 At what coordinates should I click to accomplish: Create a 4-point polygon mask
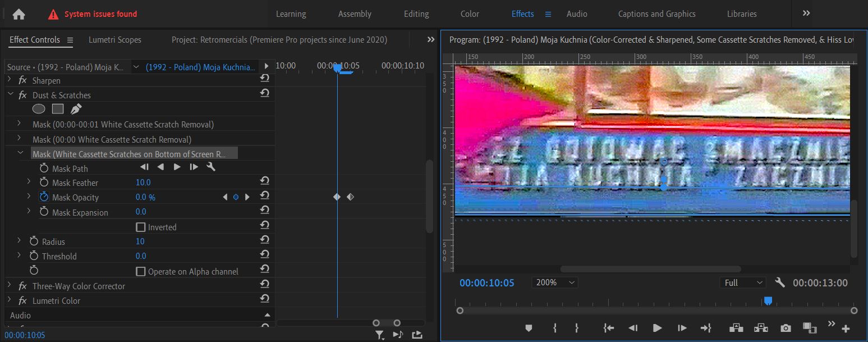[x=58, y=109]
